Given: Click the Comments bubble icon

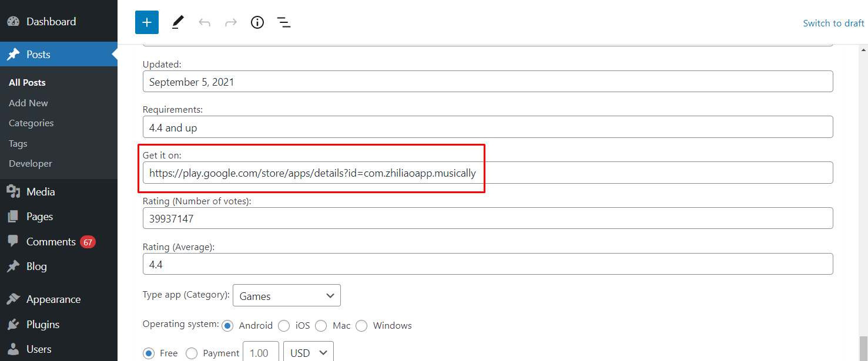Looking at the screenshot, I should (x=13, y=241).
